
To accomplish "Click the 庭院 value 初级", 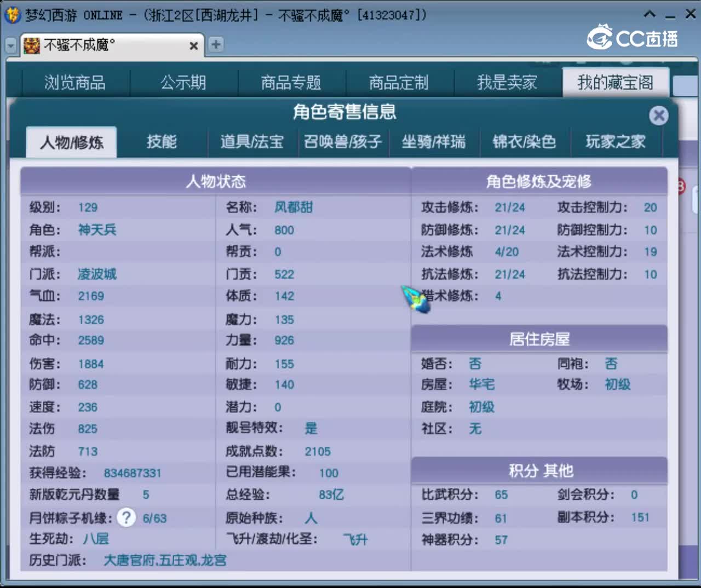I will click(482, 407).
